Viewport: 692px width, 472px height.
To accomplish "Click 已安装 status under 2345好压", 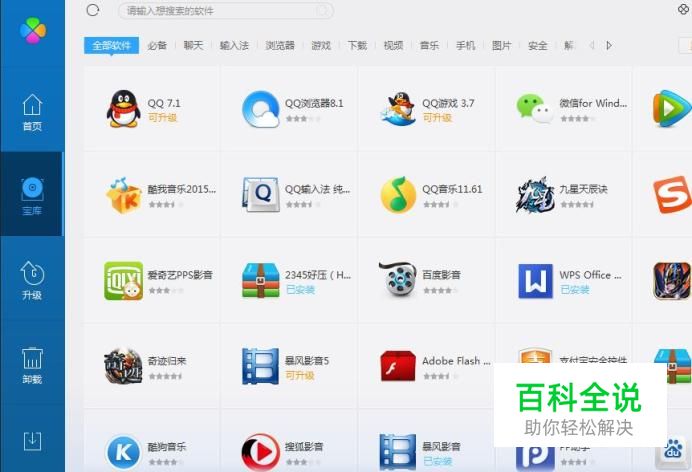I will click(300, 290).
